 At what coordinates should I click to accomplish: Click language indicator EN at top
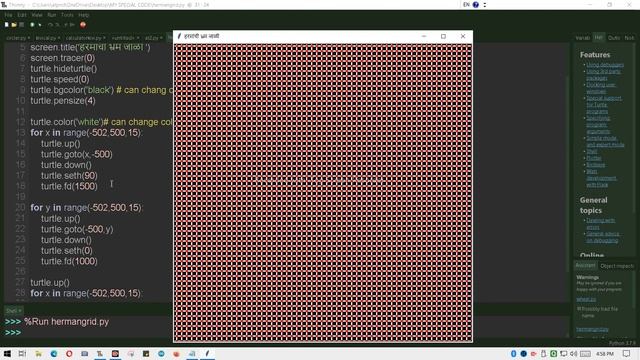pyautogui.click(x=467, y=5)
